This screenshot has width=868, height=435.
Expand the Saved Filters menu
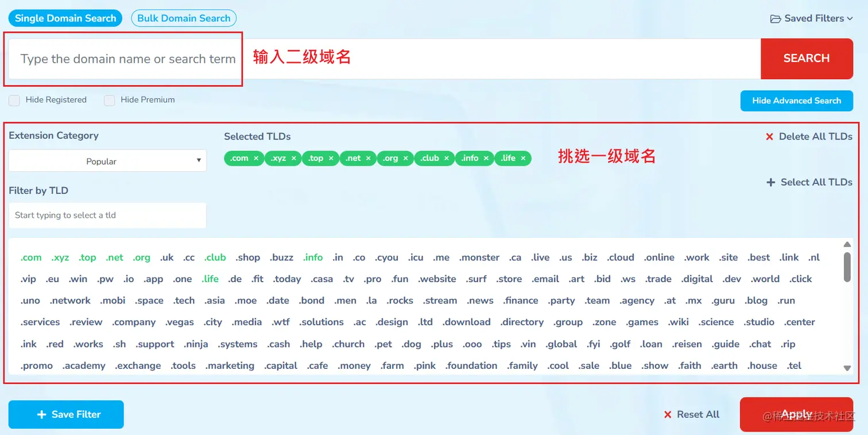click(x=812, y=18)
